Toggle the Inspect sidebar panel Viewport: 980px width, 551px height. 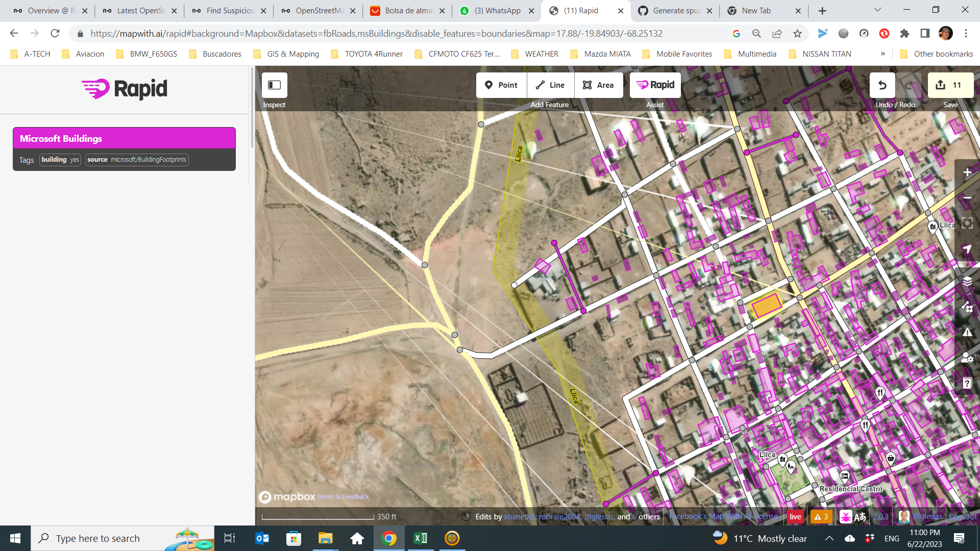274,85
